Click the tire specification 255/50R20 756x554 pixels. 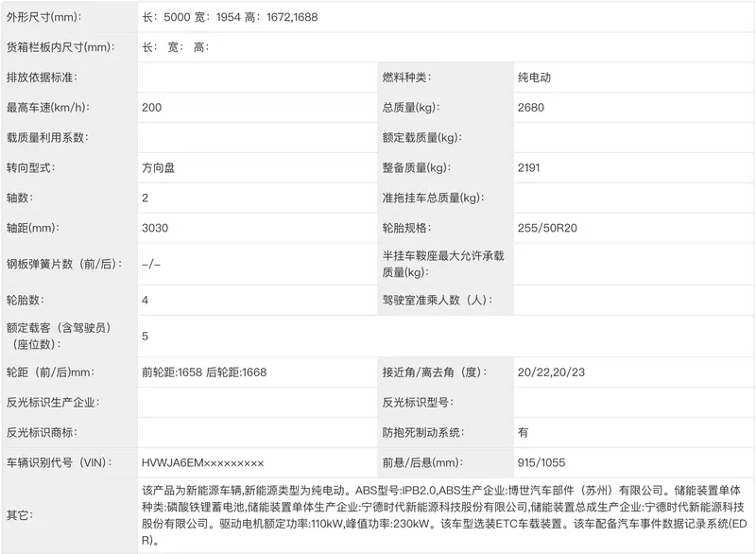click(x=547, y=228)
